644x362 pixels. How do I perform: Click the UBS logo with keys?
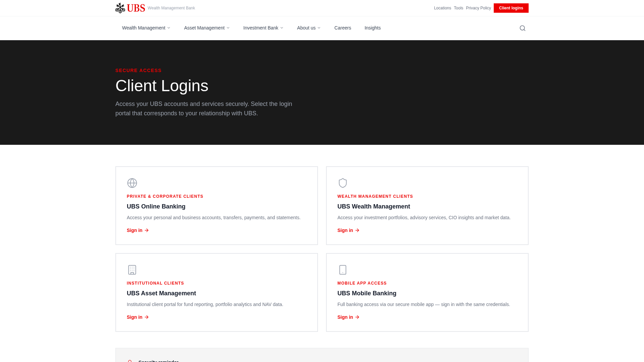coord(130,8)
